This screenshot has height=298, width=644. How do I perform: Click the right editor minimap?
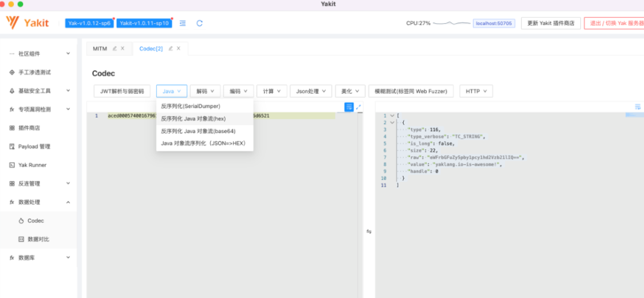(634, 116)
